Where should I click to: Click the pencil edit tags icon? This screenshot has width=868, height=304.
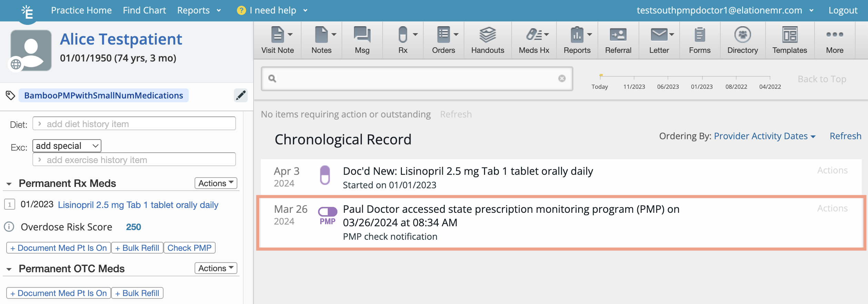coord(241,95)
